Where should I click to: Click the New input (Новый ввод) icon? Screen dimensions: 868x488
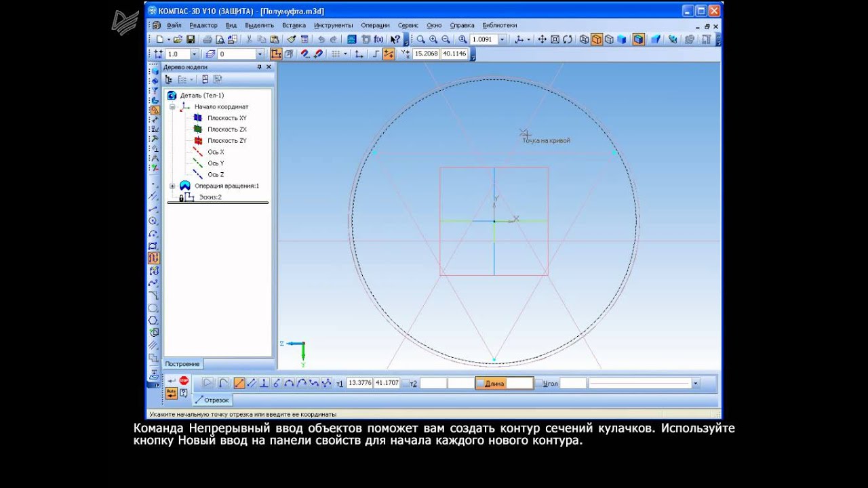coord(223,383)
